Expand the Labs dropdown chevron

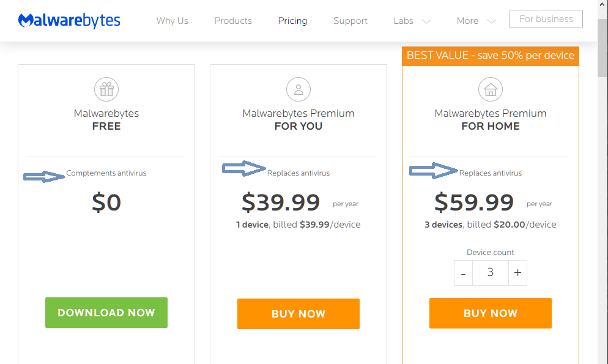point(427,21)
